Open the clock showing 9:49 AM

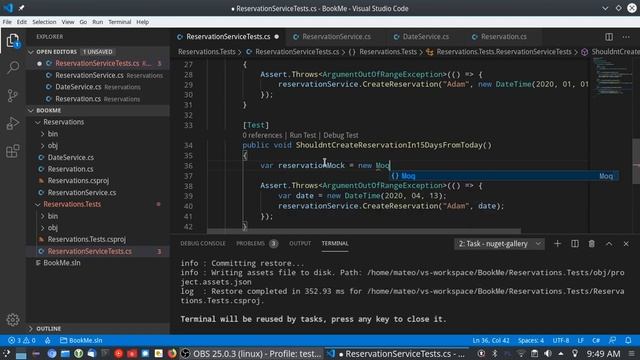pyautogui.click(x=603, y=353)
